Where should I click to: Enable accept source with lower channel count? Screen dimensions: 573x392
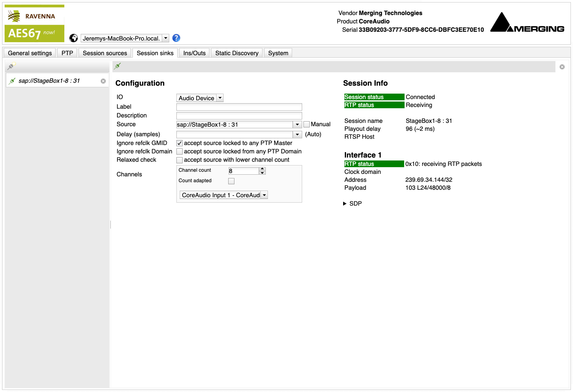[x=180, y=160]
